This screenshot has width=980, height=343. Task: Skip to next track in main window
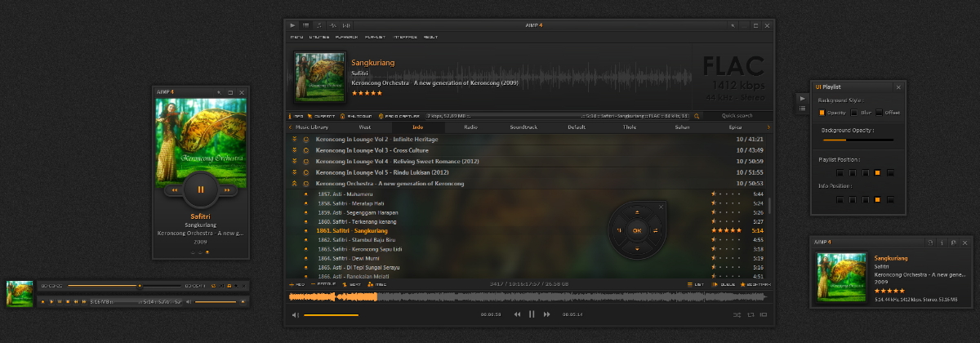(x=546, y=314)
